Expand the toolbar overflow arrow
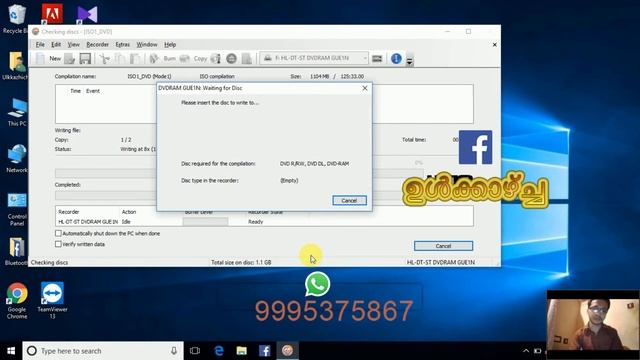Viewport: 640px width, 360px height. point(409,61)
